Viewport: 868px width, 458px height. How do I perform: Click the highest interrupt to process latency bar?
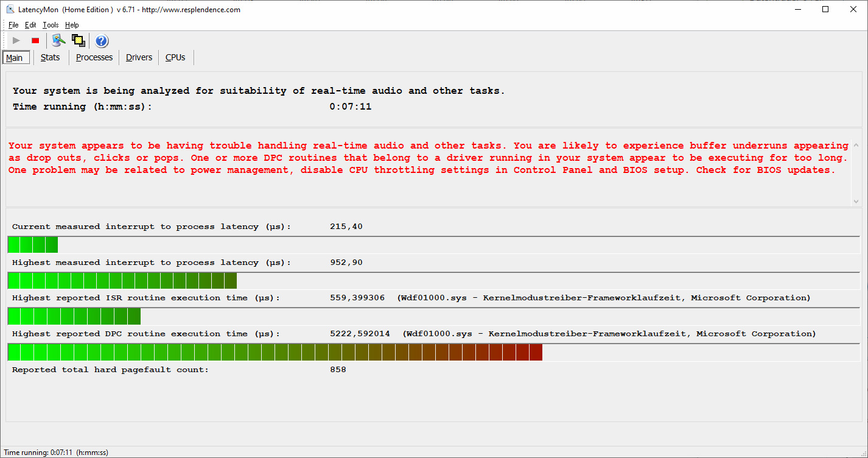point(433,281)
